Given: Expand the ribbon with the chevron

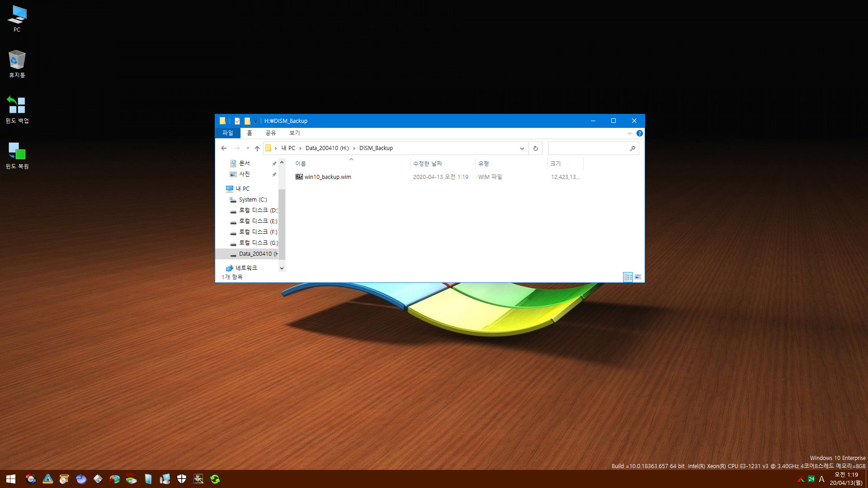Looking at the screenshot, I should coord(630,133).
